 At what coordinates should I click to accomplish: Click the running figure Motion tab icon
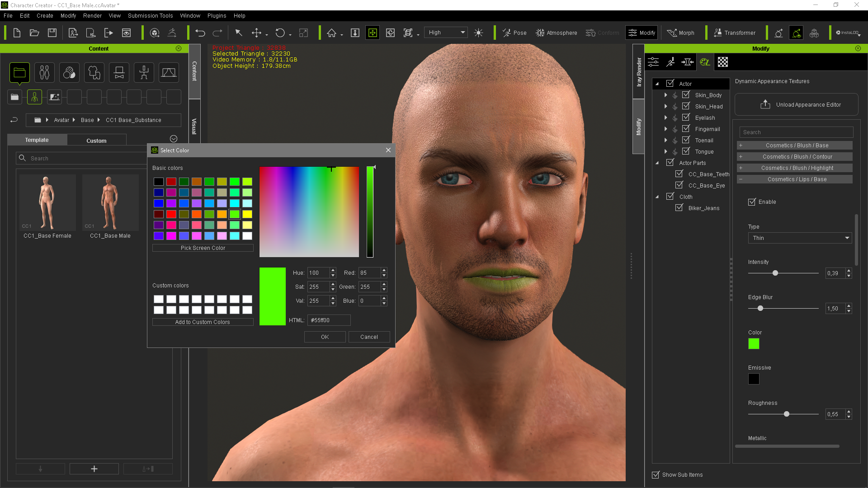670,62
